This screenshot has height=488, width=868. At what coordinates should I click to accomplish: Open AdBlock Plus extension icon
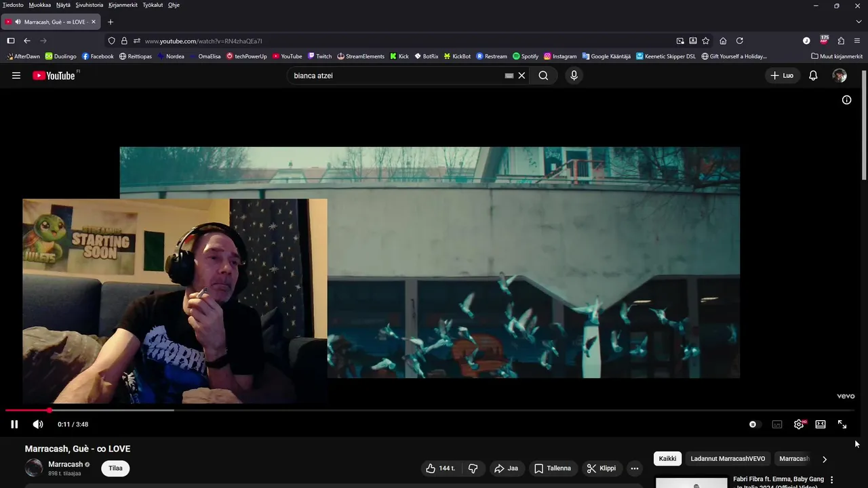[824, 40]
